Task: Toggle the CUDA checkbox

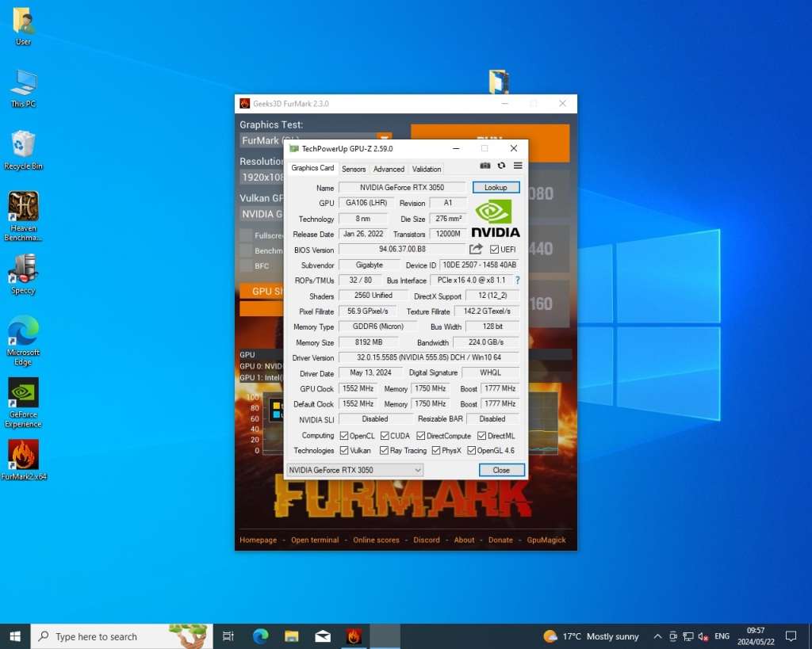Action: [x=385, y=436]
